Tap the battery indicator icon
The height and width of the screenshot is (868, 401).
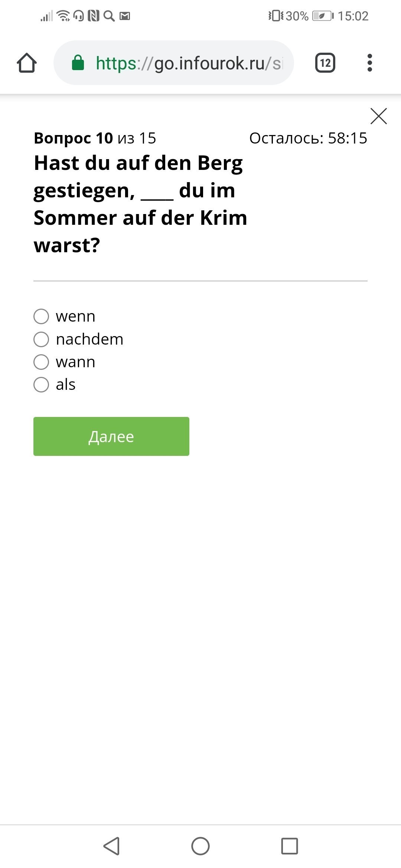[322, 16]
